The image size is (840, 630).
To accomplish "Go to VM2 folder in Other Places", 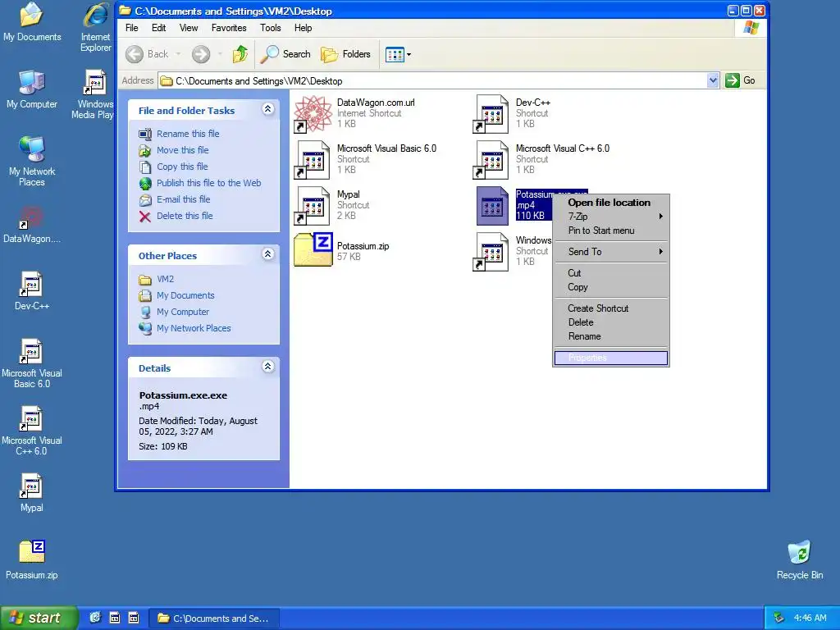I will (x=165, y=279).
